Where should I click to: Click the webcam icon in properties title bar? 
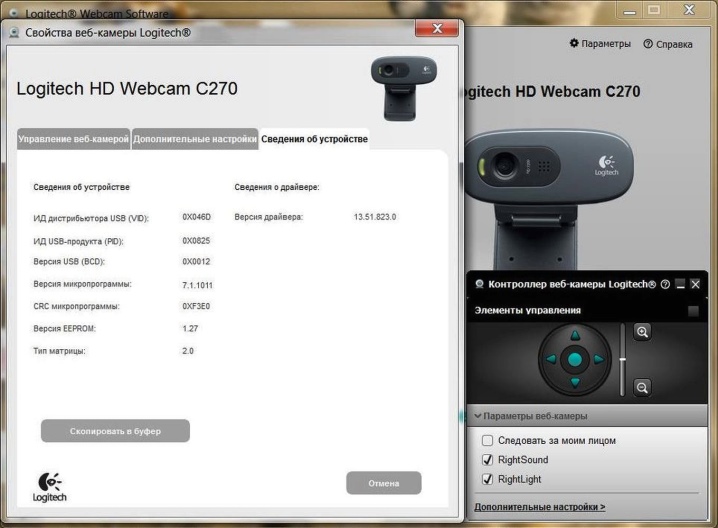pos(14,33)
